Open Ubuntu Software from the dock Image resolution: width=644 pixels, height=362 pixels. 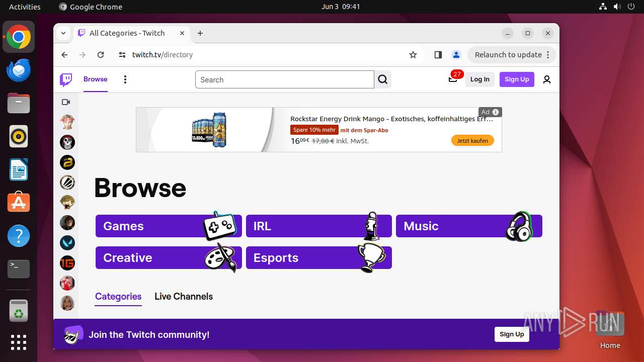tap(19, 203)
